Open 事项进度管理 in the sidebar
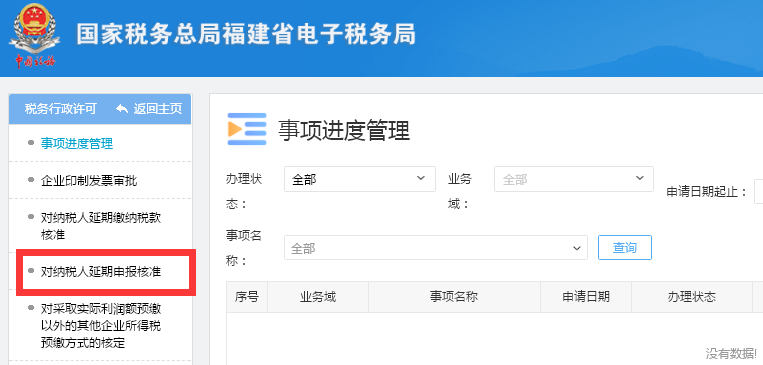This screenshot has height=365, width=763. tap(77, 144)
